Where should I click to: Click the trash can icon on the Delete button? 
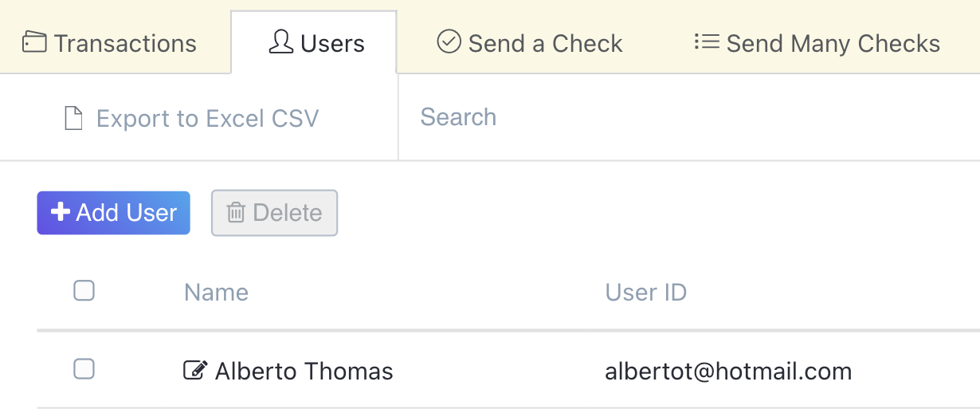[x=236, y=213]
